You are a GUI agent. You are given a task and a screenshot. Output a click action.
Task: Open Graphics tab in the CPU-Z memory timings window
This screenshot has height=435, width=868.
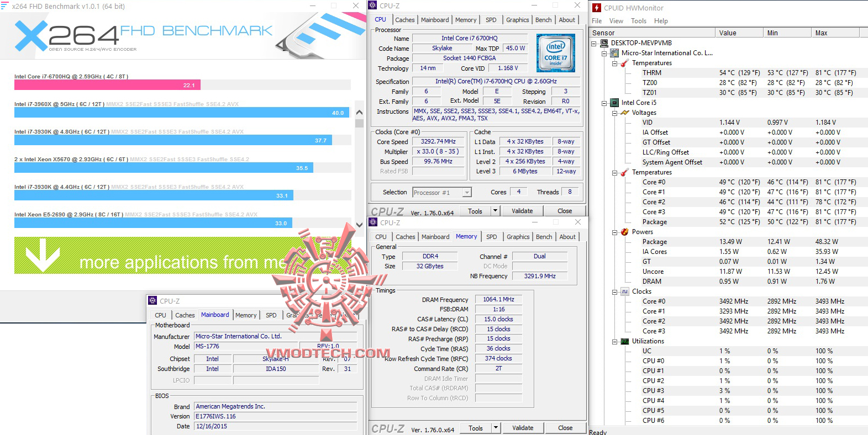point(518,237)
